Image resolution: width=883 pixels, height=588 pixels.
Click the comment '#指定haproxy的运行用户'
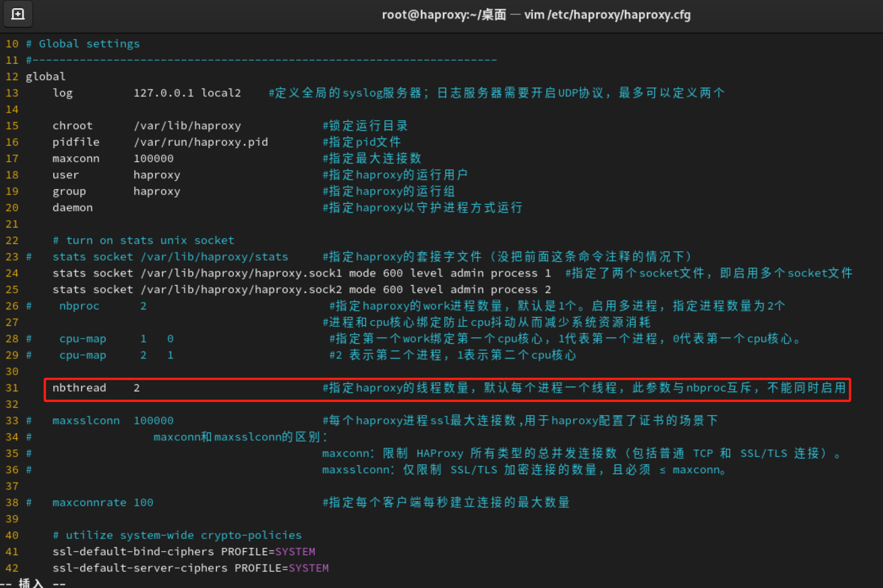click(x=395, y=175)
